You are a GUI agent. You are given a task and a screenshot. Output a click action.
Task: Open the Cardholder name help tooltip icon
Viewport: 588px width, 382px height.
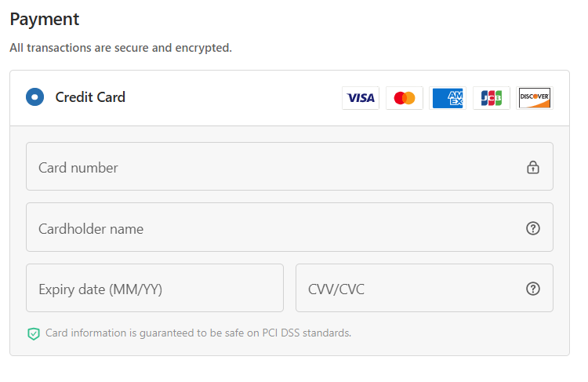pos(533,228)
